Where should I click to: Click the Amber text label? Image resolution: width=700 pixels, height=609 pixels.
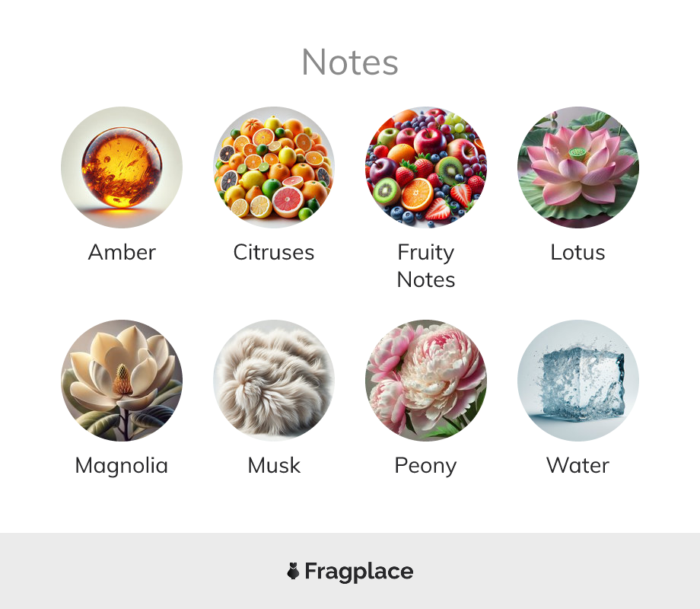tap(122, 253)
